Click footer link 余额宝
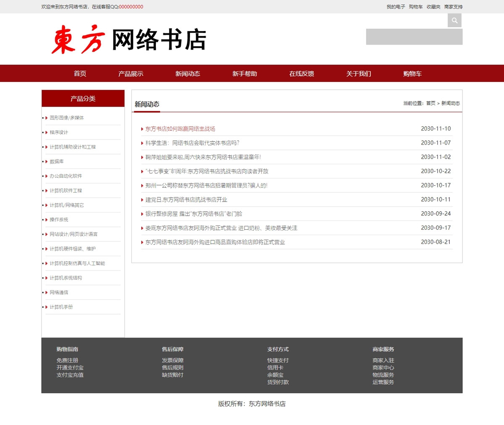 pos(275,375)
